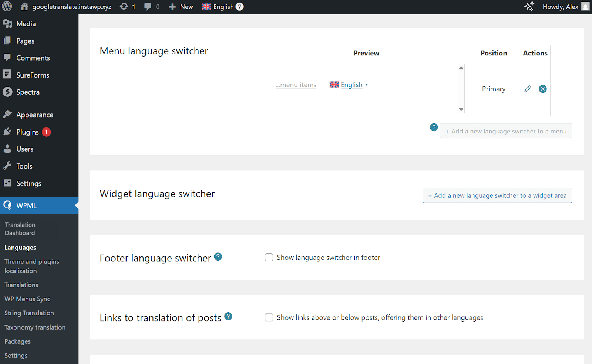Open the Languages submenu item
592x364 pixels.
[x=20, y=248]
